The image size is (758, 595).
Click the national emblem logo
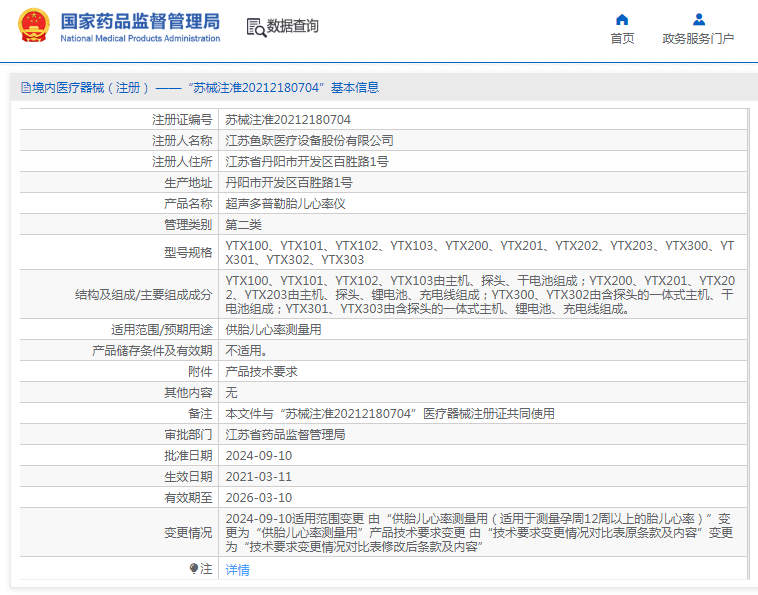[x=34, y=25]
